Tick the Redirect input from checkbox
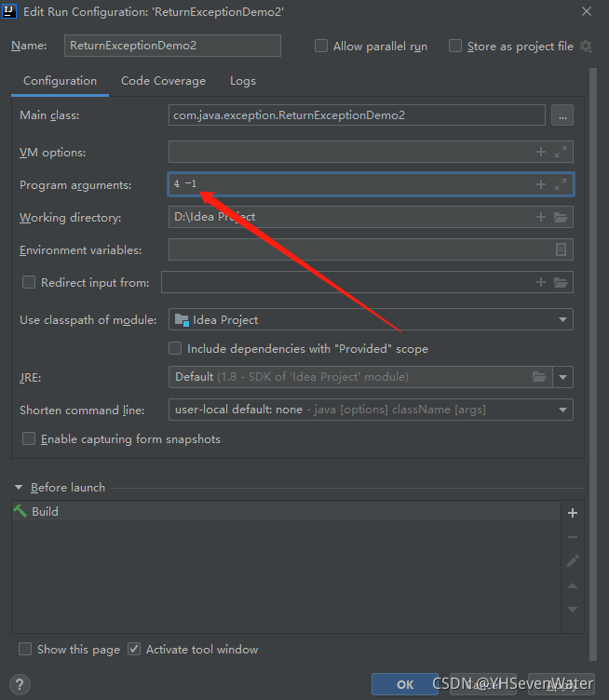The image size is (609, 700). (29, 282)
